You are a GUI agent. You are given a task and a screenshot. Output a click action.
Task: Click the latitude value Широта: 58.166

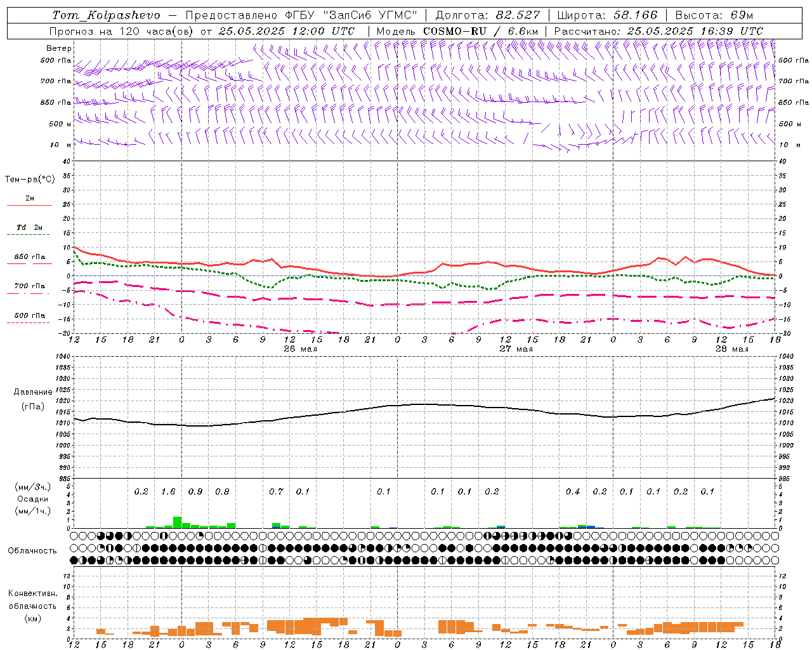(607, 15)
